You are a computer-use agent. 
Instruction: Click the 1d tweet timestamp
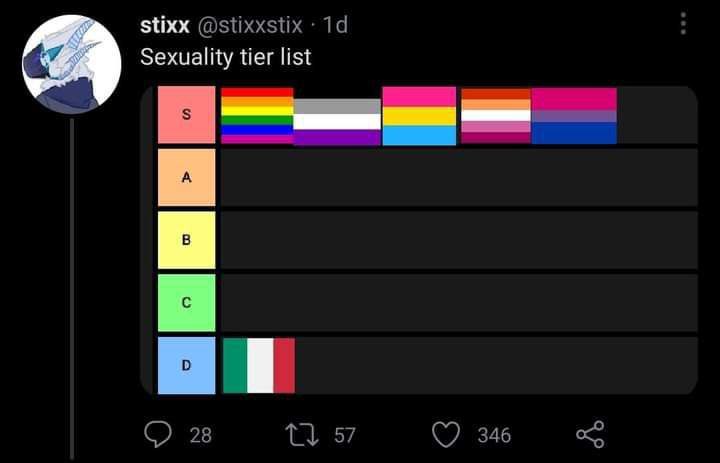[x=334, y=25]
